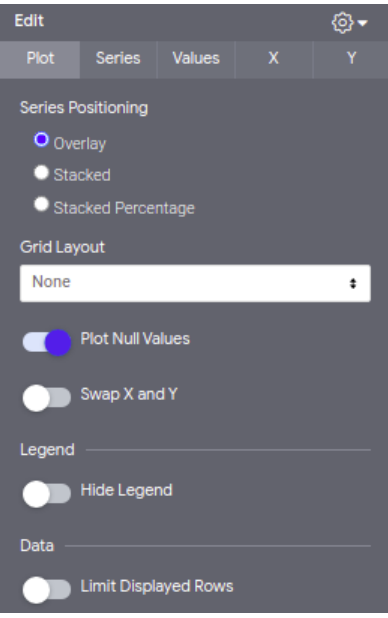Click the Hide Legend label text
Image resolution: width=388 pixels, height=618 pixels.
tap(126, 490)
